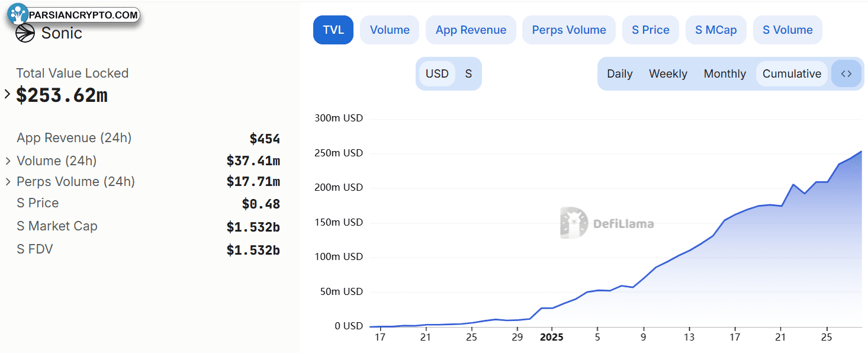Select the Weekly interval tab
The image size is (868, 353).
pos(668,74)
